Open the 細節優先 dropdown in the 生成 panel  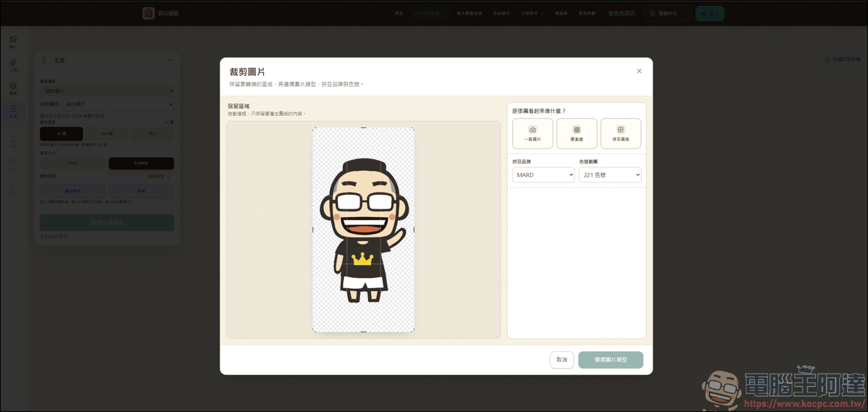[107, 91]
